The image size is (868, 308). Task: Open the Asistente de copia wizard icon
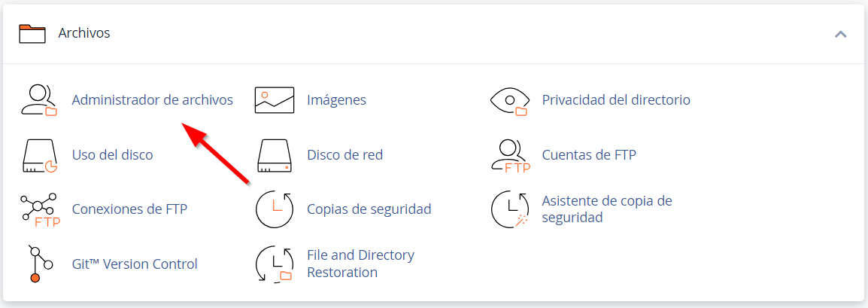coord(510,210)
